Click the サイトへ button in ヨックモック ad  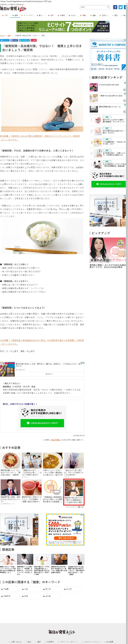tap(49, 374)
